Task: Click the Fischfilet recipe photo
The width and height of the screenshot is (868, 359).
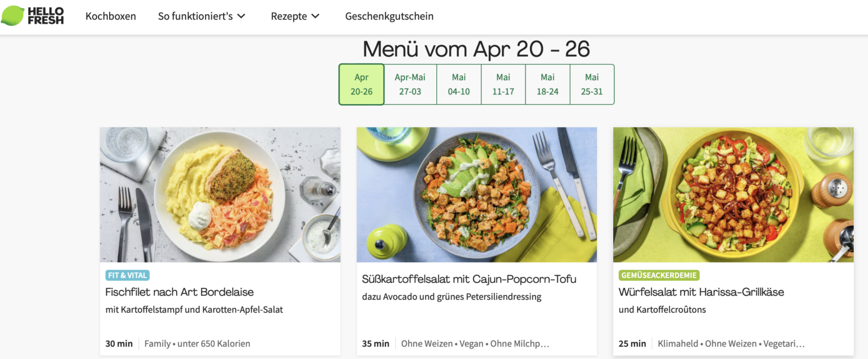Action: (220, 194)
